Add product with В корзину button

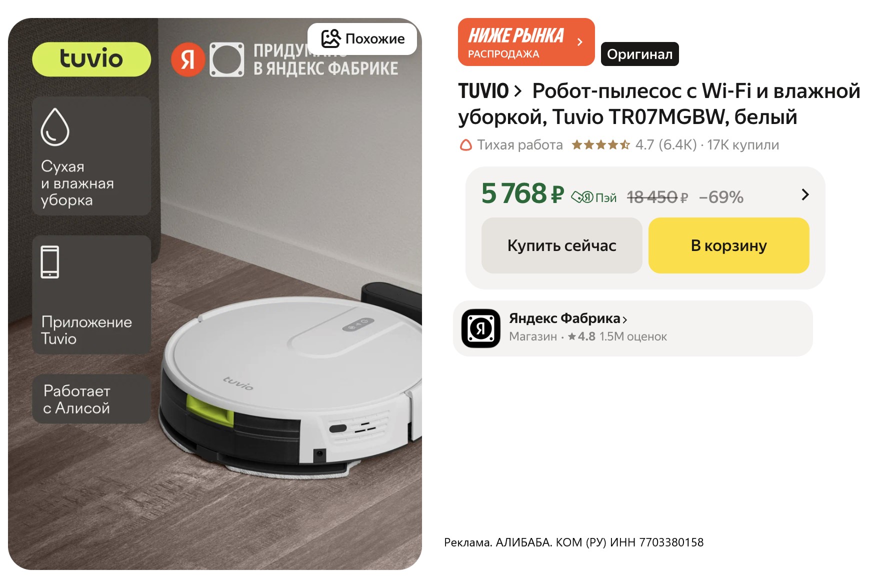pyautogui.click(x=728, y=245)
